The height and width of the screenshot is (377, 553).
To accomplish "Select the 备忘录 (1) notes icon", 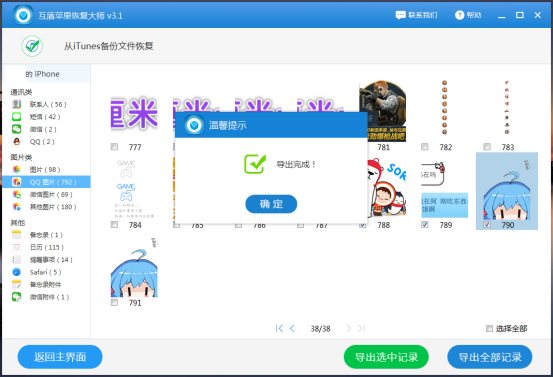I will (x=17, y=235).
